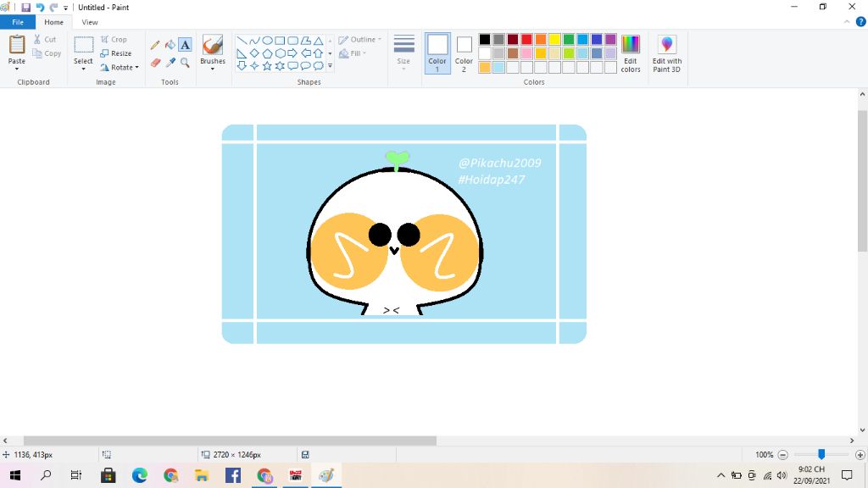Click the vertical scrollbar down arrow
The image size is (868, 488).
tap(862, 430)
